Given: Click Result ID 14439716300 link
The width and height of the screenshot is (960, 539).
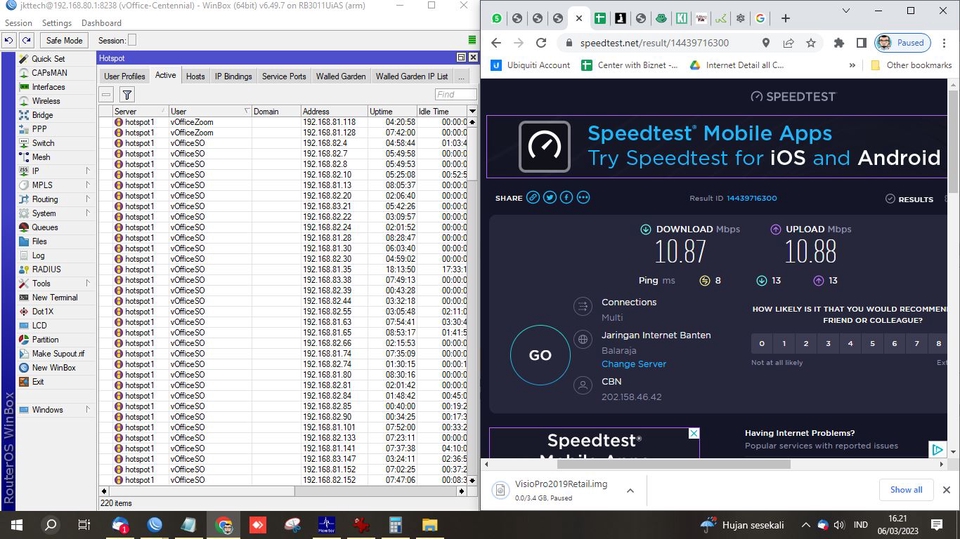Looking at the screenshot, I should (x=752, y=198).
